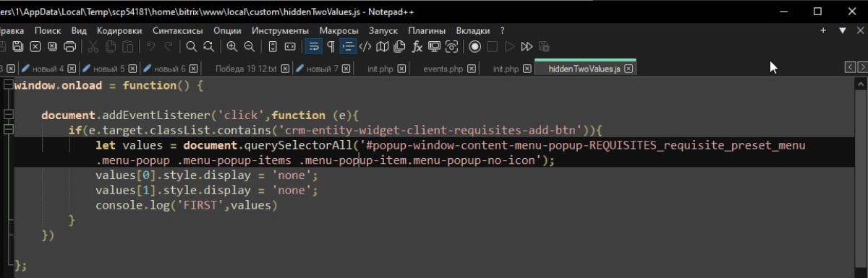Open Find with the magnifier icon

[192, 47]
